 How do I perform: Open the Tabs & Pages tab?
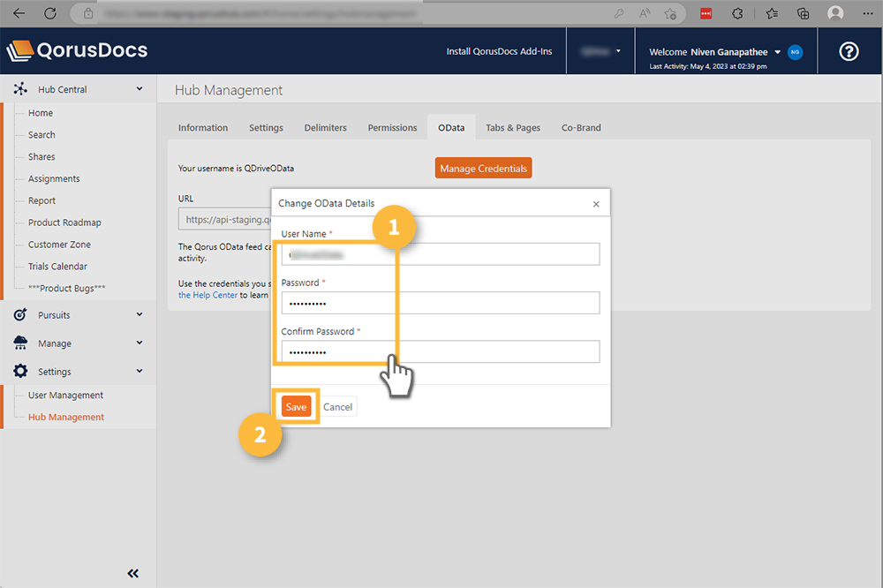coord(513,128)
